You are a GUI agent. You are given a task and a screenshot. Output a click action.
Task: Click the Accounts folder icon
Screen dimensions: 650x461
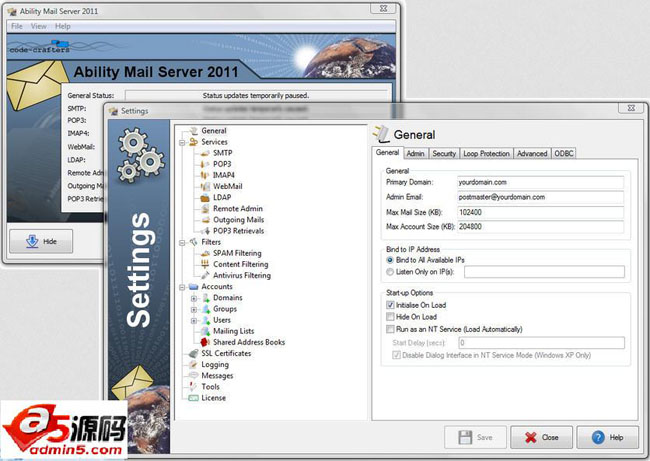coord(194,286)
